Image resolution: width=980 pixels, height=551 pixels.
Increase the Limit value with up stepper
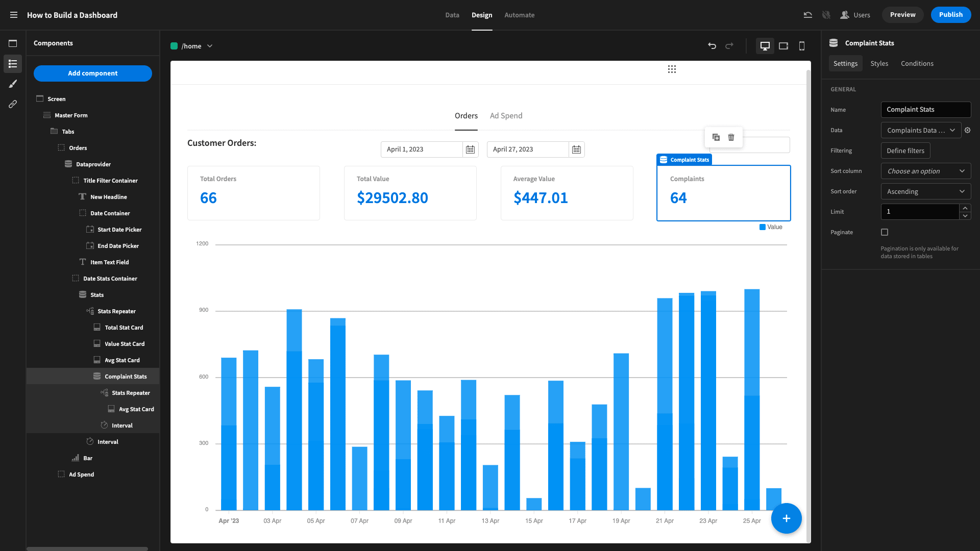(x=965, y=208)
